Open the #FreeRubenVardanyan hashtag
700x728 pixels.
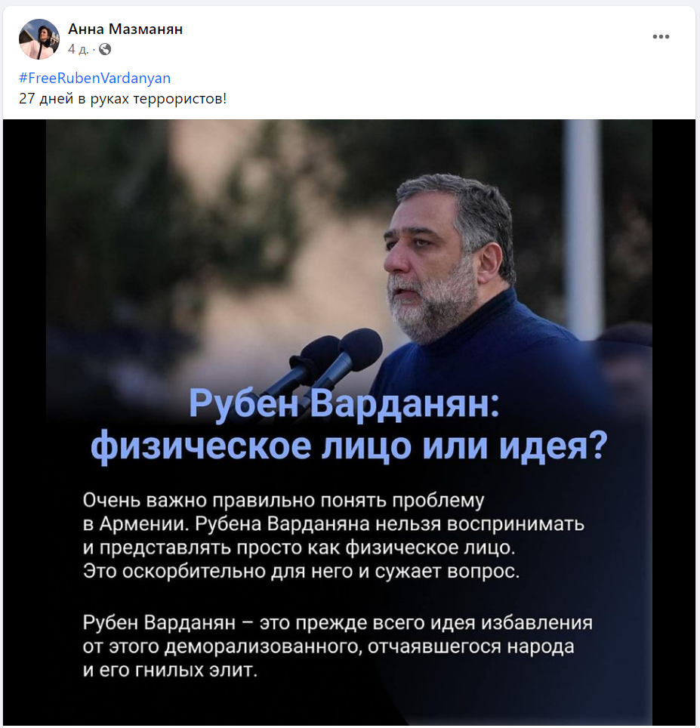(x=94, y=78)
